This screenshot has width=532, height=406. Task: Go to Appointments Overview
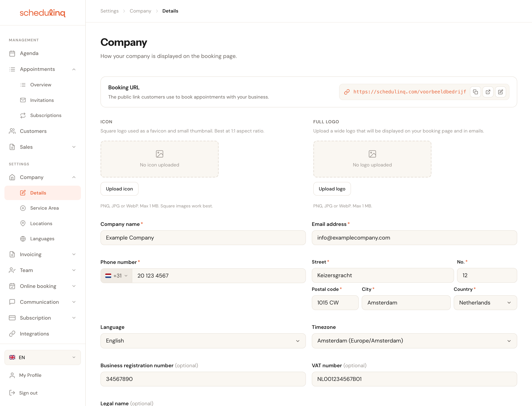(x=43, y=85)
